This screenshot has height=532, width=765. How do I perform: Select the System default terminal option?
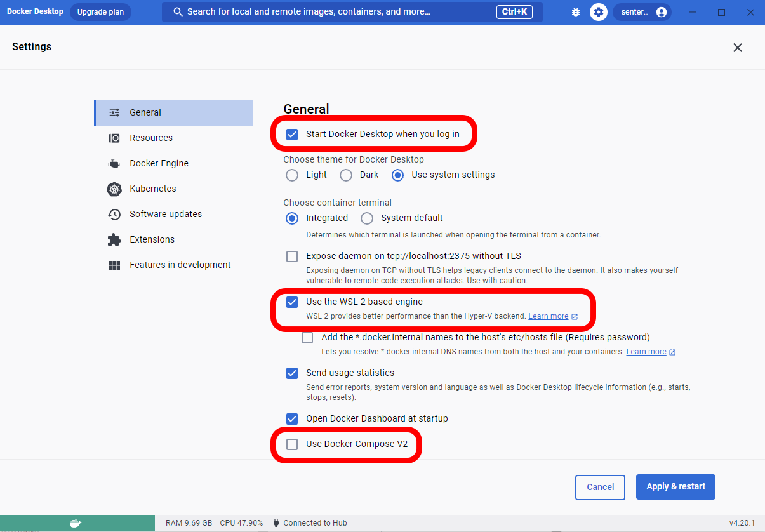367,218
